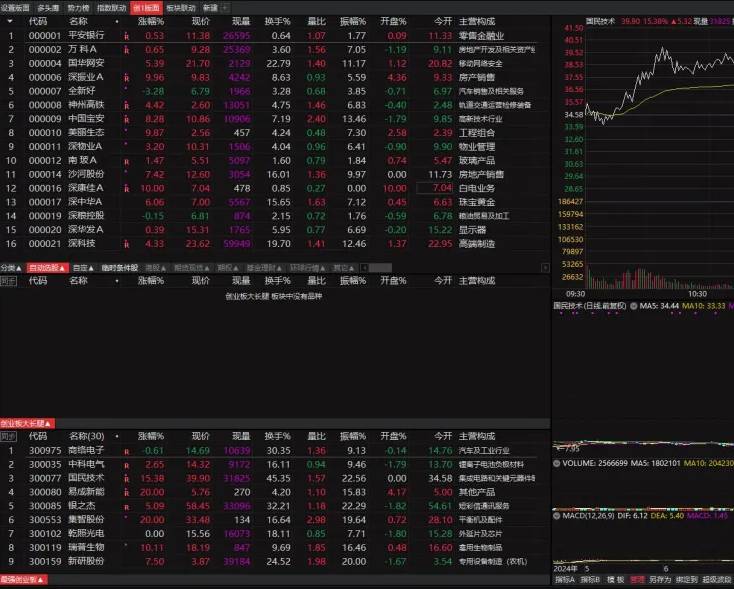Viewport: 734px width, 589px height.
Task: Click the red highlighted button before 另存为
Action: pos(637,580)
